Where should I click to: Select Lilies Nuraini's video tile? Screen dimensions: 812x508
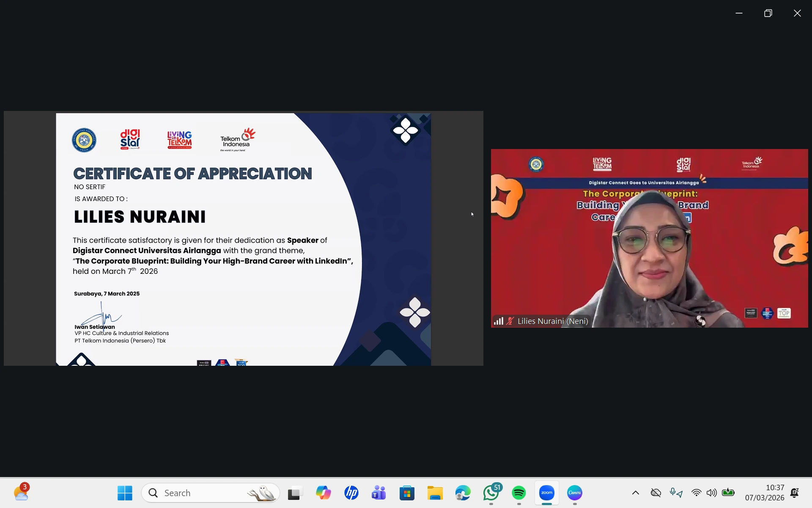coord(649,238)
